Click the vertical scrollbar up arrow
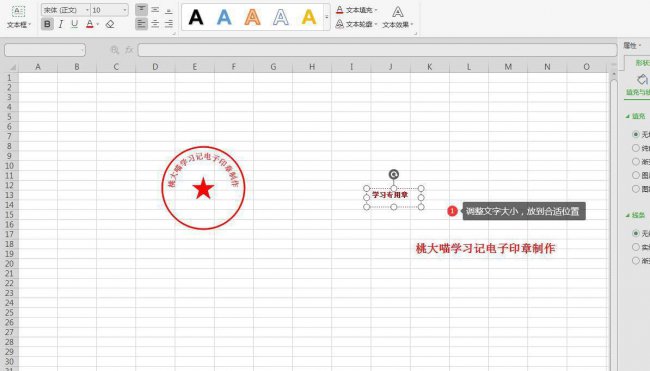The height and width of the screenshot is (371, 650). (x=614, y=74)
